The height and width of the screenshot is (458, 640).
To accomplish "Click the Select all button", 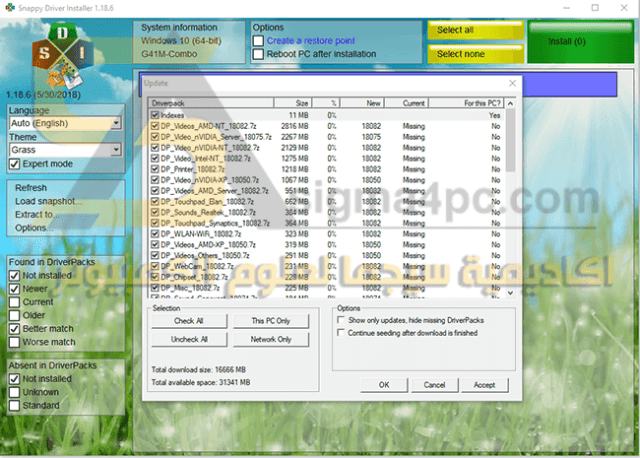I will pos(476,30).
